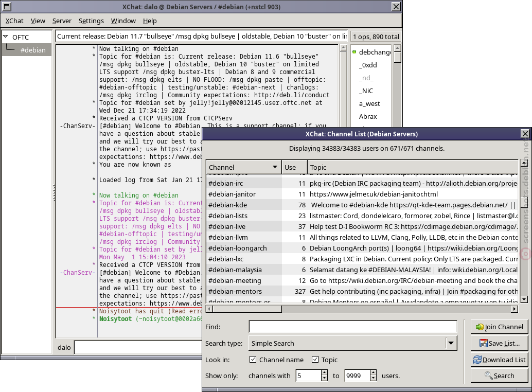Screen dimensions: 532x392
Task: Click the Join Channel button
Action: (499, 327)
